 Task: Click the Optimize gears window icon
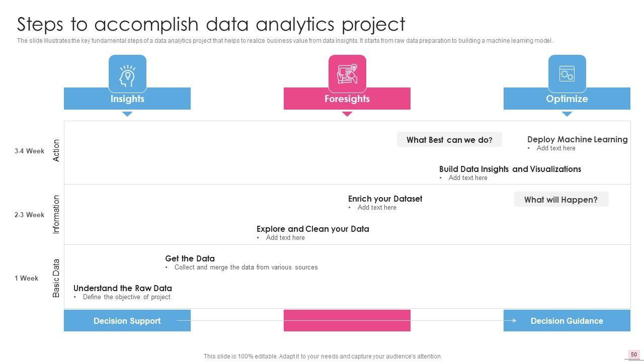(567, 74)
